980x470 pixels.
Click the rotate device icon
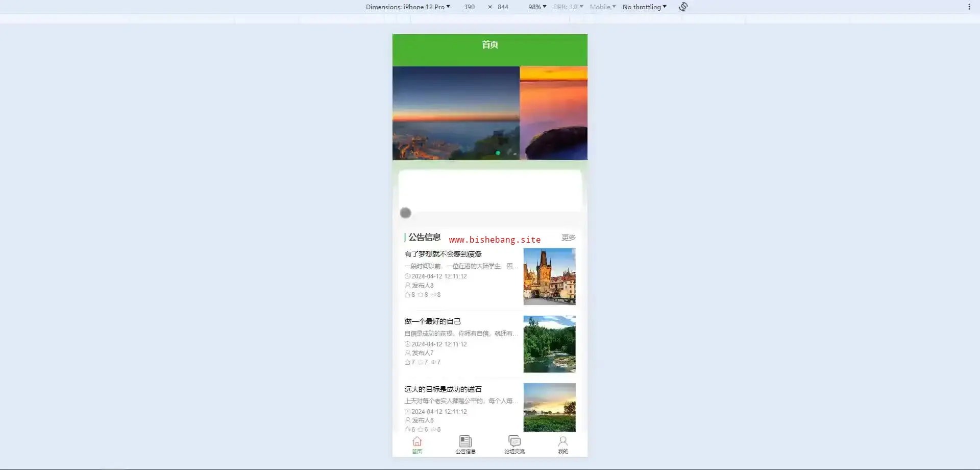point(683,7)
